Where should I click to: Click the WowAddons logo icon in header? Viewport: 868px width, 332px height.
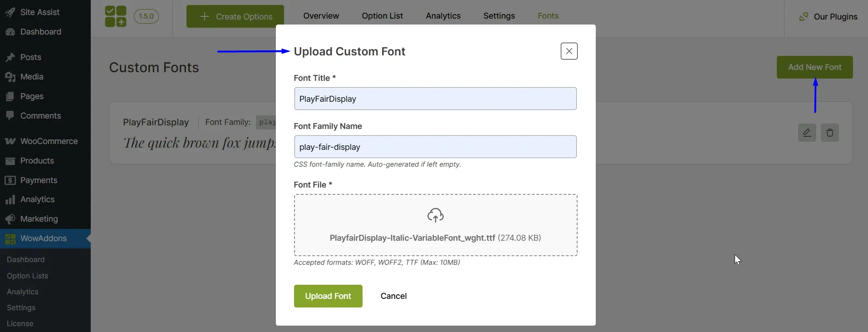coord(116,16)
